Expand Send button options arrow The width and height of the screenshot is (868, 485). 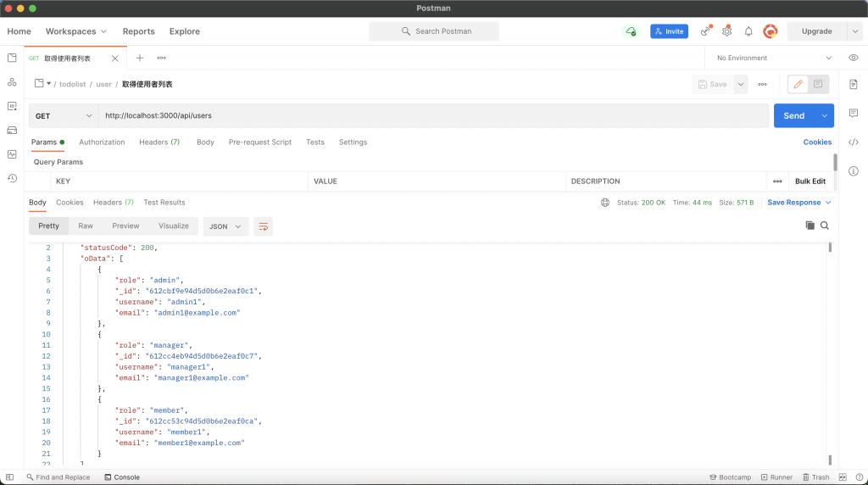(824, 115)
